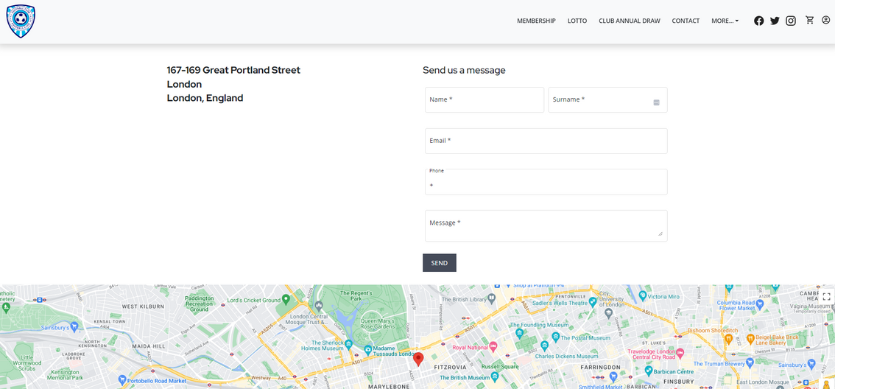The width and height of the screenshot is (870, 389).
Task: Click the 'London, England' address line
Action: (x=205, y=98)
